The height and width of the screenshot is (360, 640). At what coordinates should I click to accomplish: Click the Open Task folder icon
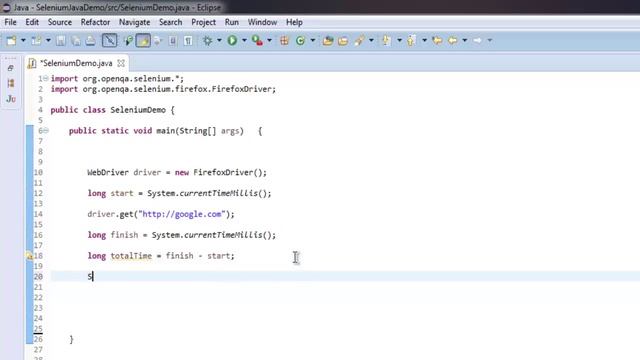[x=343, y=40]
